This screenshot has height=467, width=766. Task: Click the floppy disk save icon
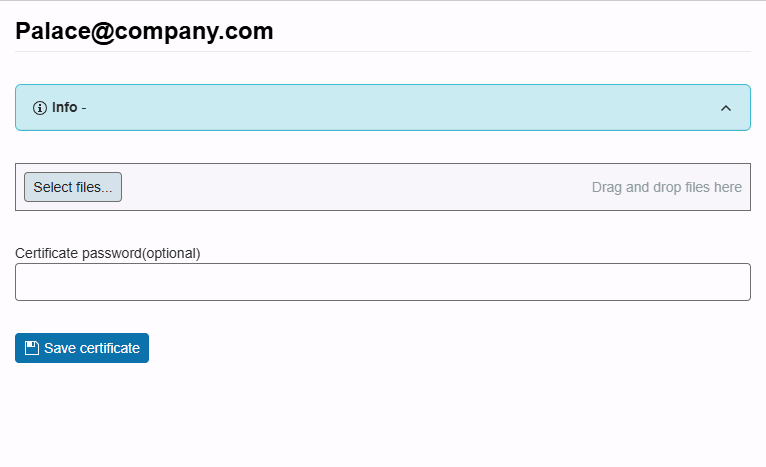click(x=32, y=348)
